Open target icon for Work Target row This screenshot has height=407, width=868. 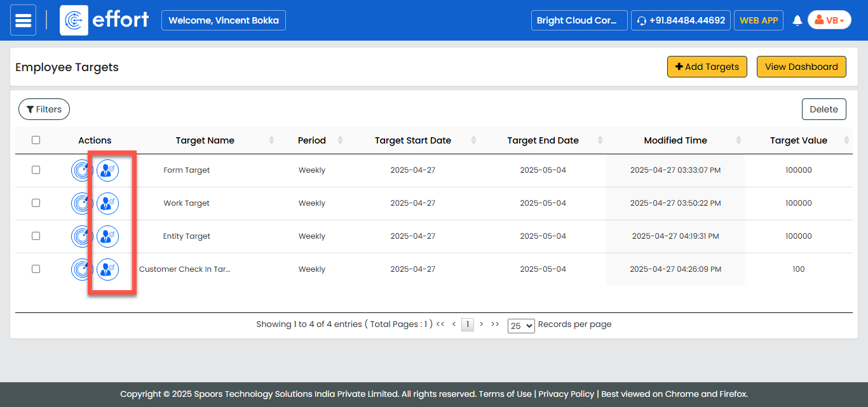[x=82, y=203]
